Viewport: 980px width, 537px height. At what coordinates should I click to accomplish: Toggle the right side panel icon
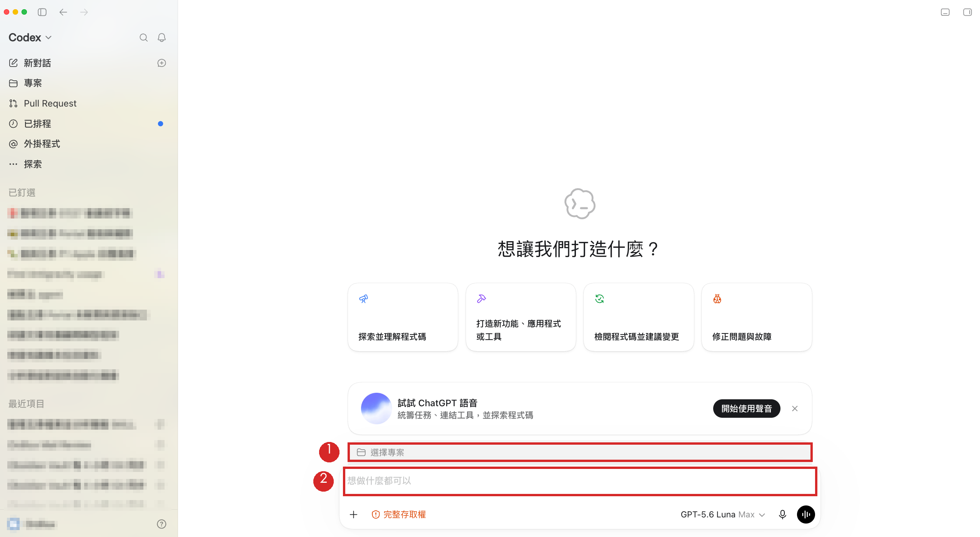968,12
